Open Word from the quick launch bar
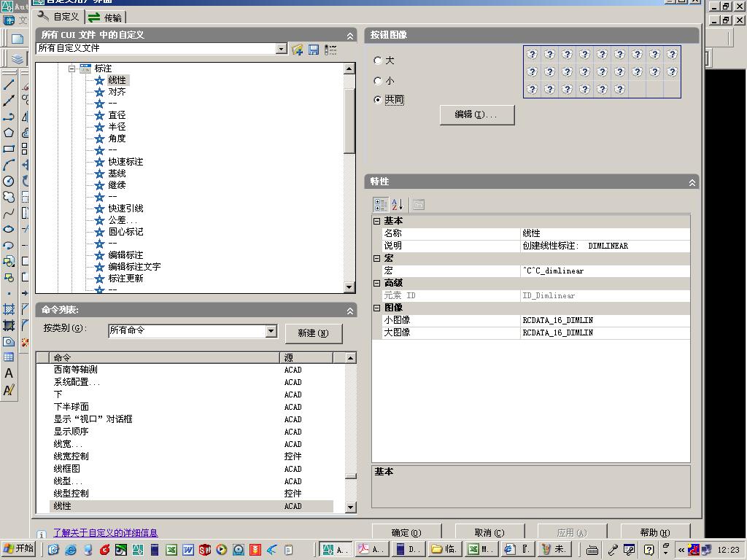The image size is (747, 560). point(188,550)
